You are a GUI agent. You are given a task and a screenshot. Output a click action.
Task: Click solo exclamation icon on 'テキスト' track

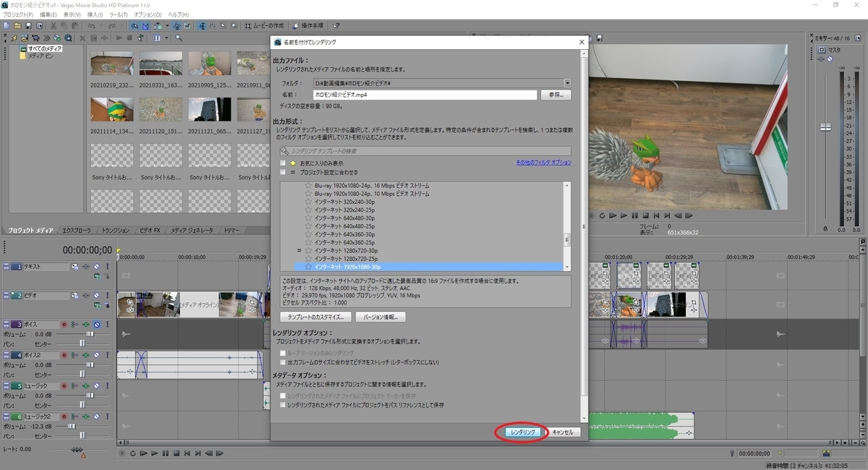[107, 267]
